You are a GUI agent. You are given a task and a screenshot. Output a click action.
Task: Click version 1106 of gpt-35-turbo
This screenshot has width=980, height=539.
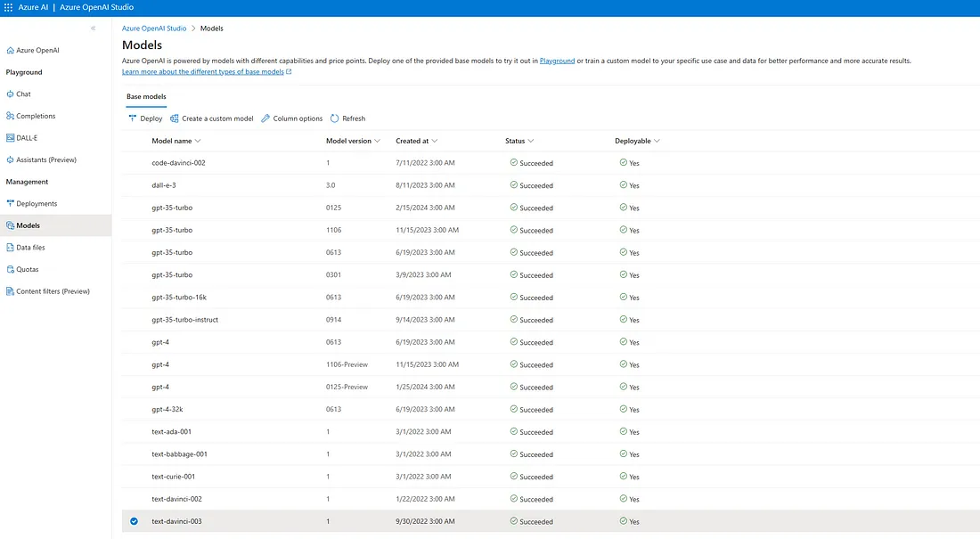334,230
